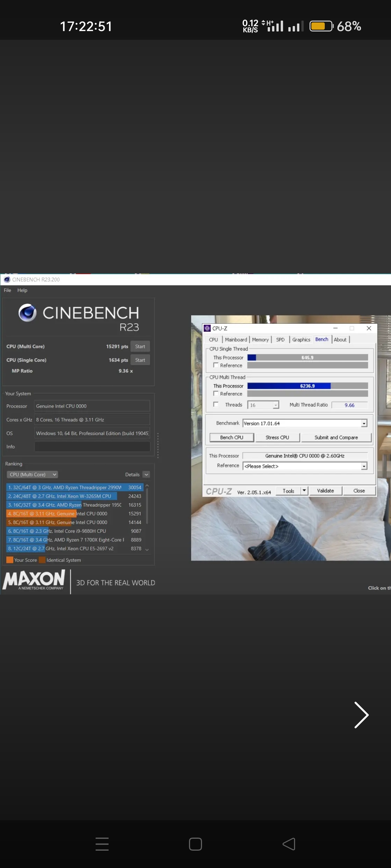This screenshot has height=868, width=391.
Task: Open the Benchmark version dropdown in CPU-Z
Action: (305, 423)
